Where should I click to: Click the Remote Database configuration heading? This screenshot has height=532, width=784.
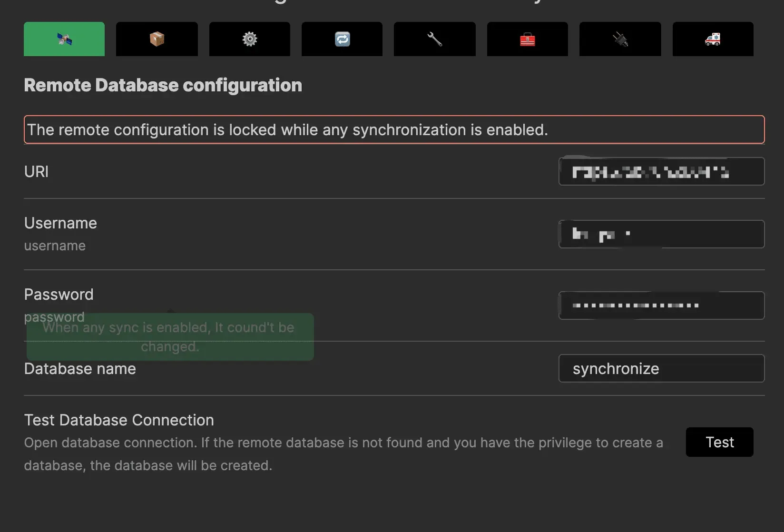(x=163, y=85)
